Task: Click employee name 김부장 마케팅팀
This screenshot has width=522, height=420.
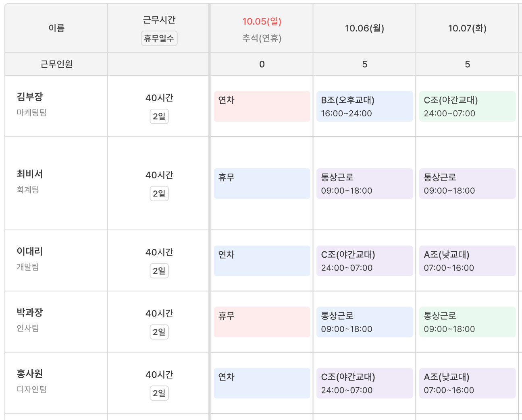Action: coord(31,104)
